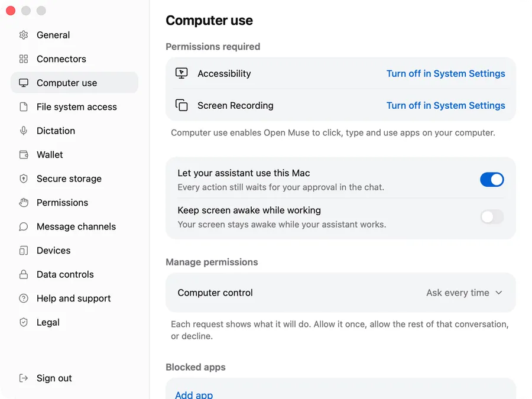Expand the Computer control chevron arrow

click(x=498, y=293)
